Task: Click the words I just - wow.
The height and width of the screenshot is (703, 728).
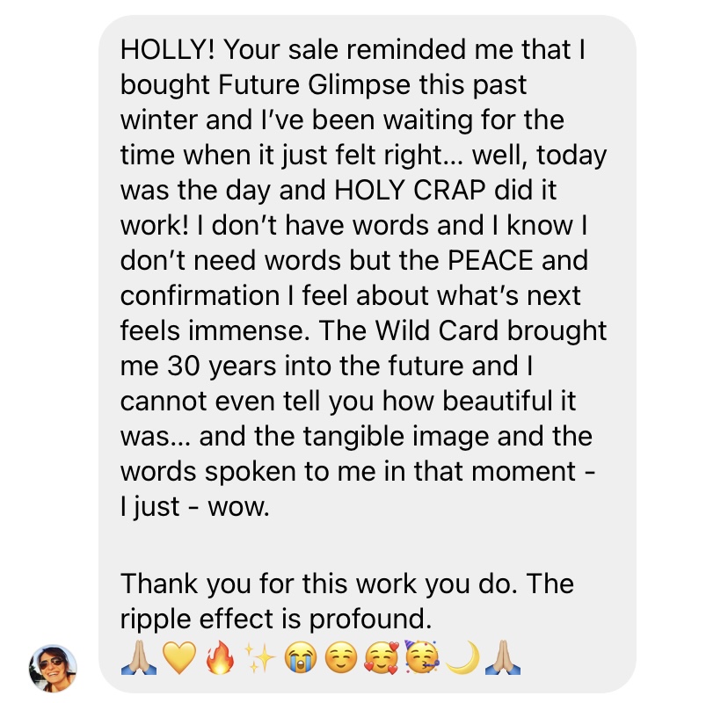Action: [194, 507]
